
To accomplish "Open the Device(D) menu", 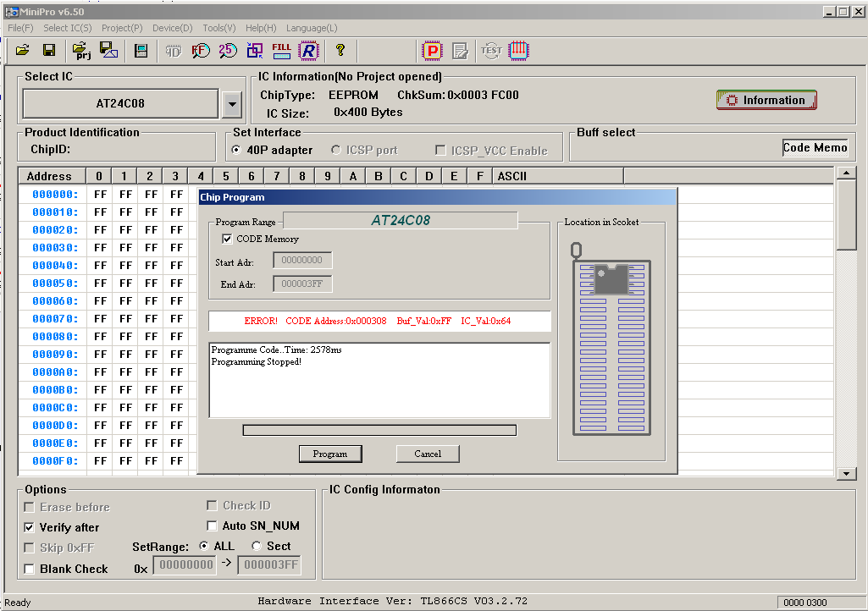I will [172, 28].
